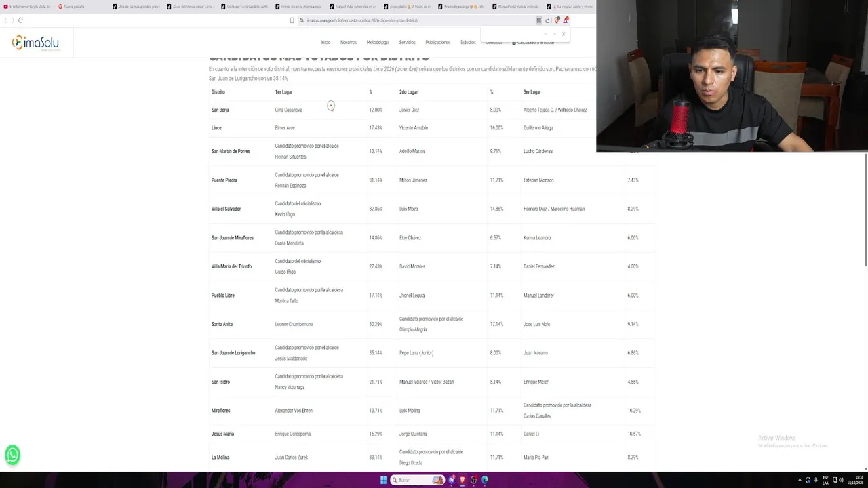Switch to 'Entrenamiento y la Dieta' YouTube tab
Viewport: 868px width, 488px height.
point(27,7)
